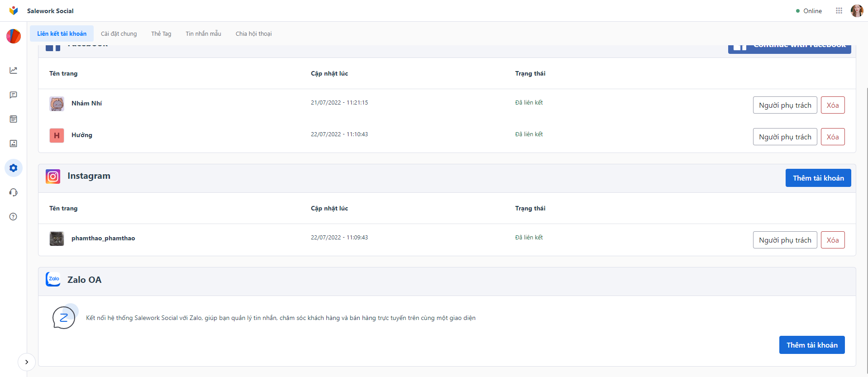Click the phamthao_phamthao account name
Image resolution: width=868 pixels, height=377 pixels.
click(x=103, y=238)
